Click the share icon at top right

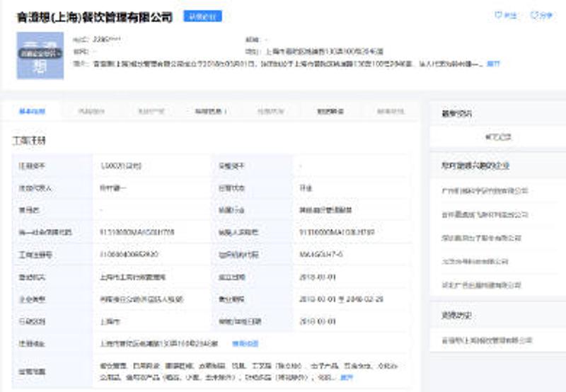tap(535, 16)
